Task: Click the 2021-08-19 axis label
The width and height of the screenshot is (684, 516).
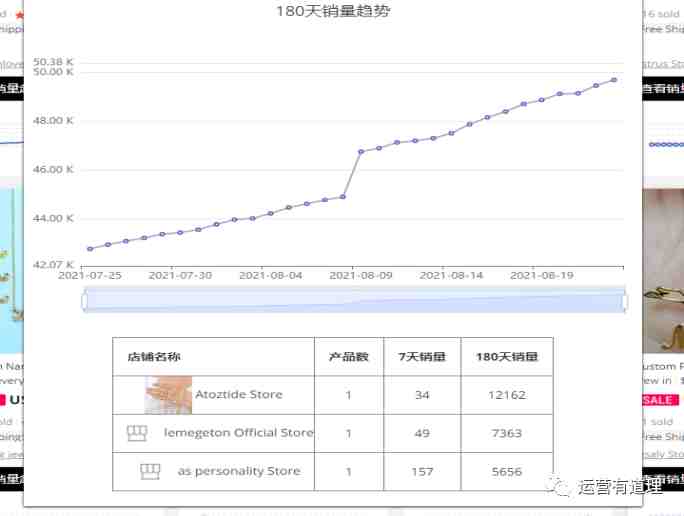Action: [x=542, y=276]
